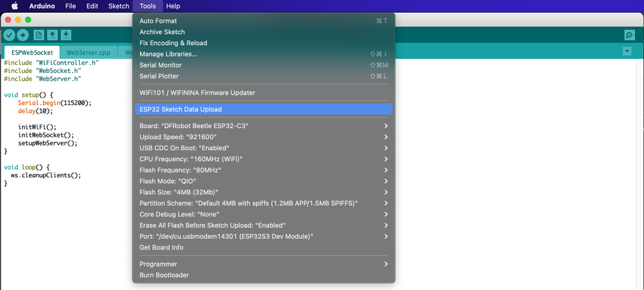Viewport: 644px width, 290px height.
Task: Open Serial Monitor magnifier icon
Action: (x=629, y=35)
